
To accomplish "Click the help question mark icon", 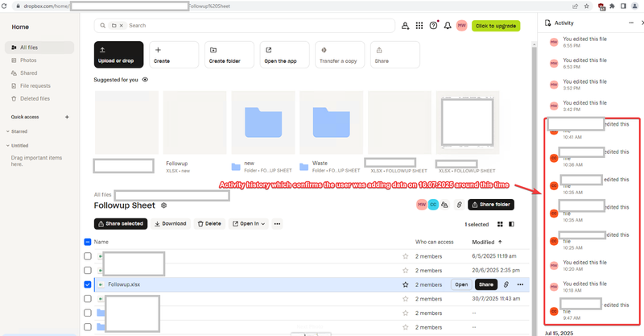I will (434, 26).
